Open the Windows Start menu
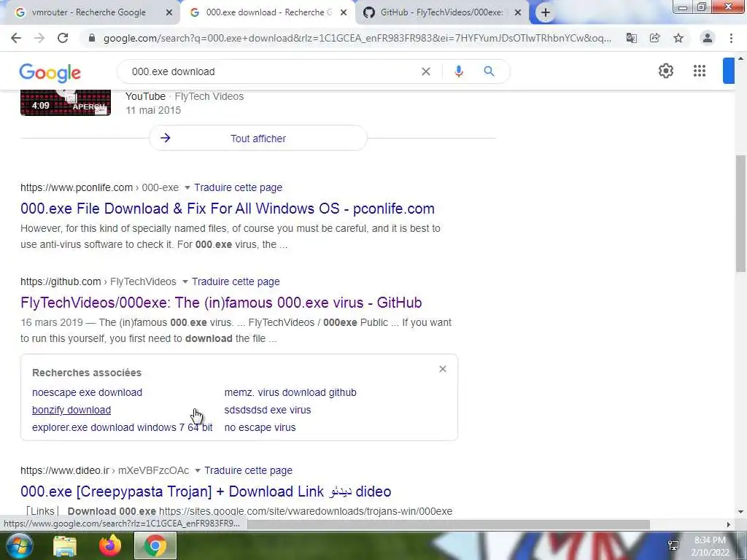This screenshot has width=747, height=560. [18, 546]
